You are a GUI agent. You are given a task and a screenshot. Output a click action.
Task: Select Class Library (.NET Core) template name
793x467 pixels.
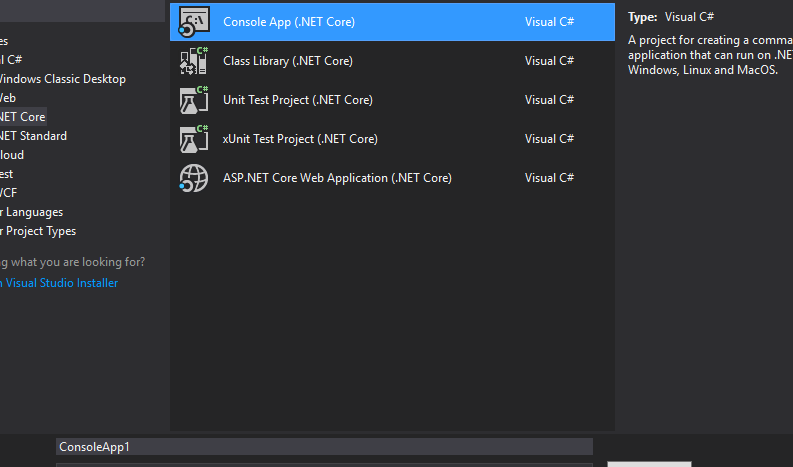coord(288,61)
